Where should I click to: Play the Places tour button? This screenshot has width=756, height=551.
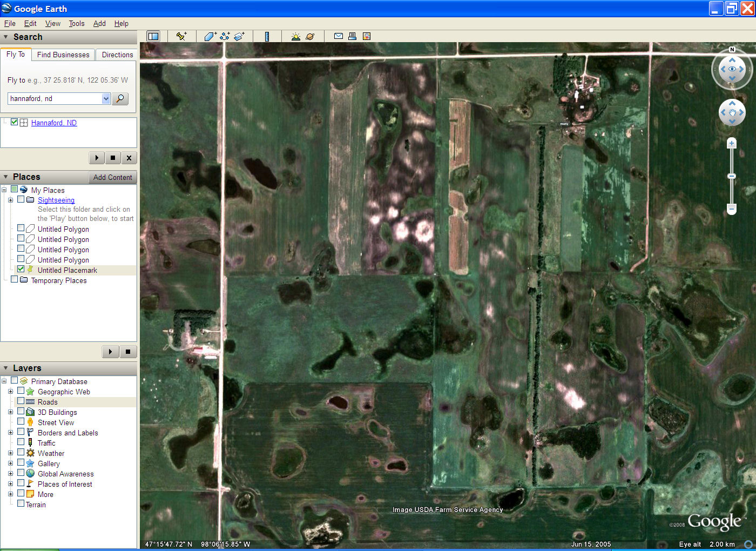click(x=110, y=352)
